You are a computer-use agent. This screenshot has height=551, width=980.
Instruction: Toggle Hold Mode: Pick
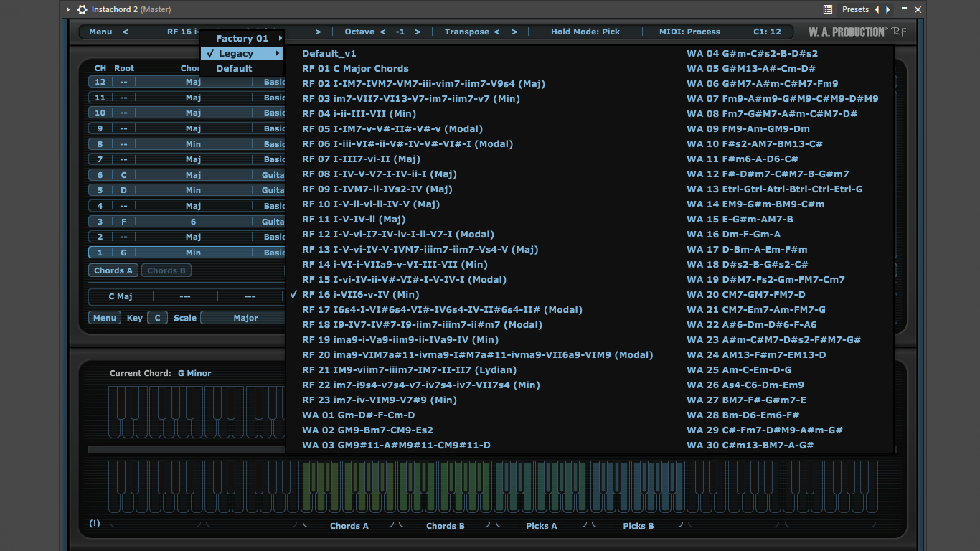(585, 32)
